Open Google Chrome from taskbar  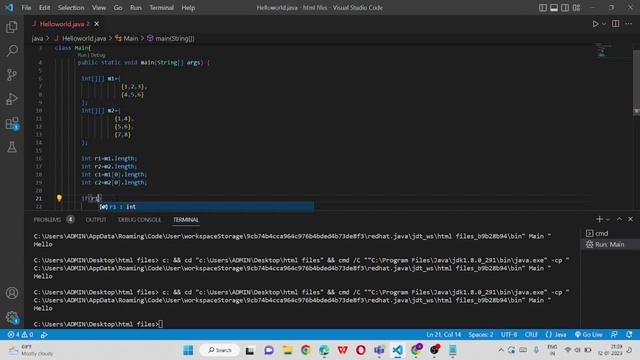pyautogui.click(x=306, y=350)
